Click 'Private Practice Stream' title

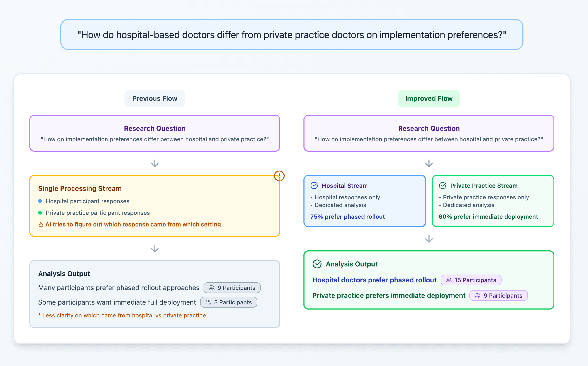point(484,186)
